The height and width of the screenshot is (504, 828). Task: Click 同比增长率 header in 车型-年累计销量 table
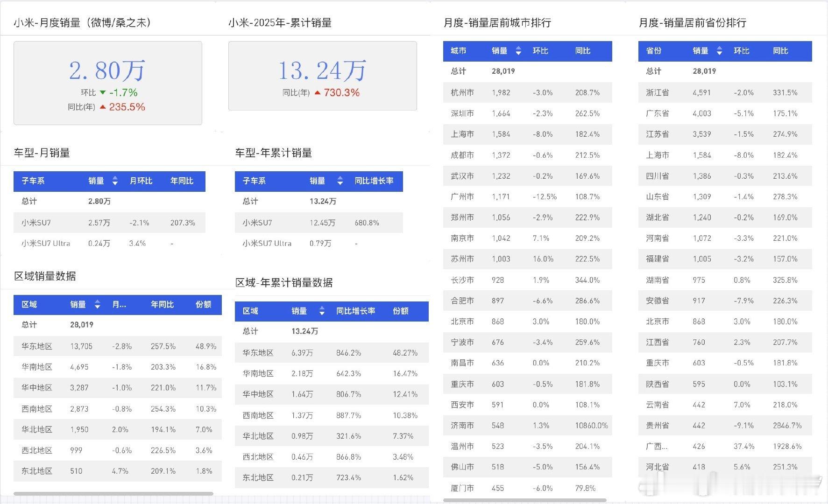point(374,181)
